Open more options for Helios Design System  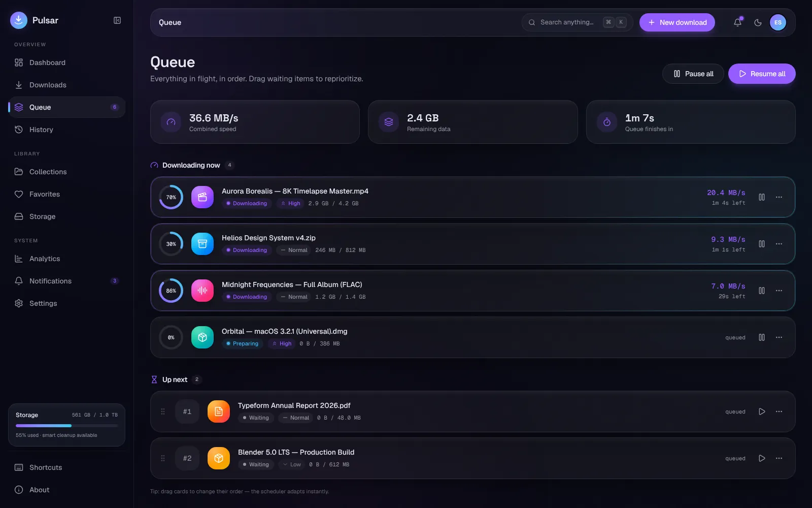(779, 244)
